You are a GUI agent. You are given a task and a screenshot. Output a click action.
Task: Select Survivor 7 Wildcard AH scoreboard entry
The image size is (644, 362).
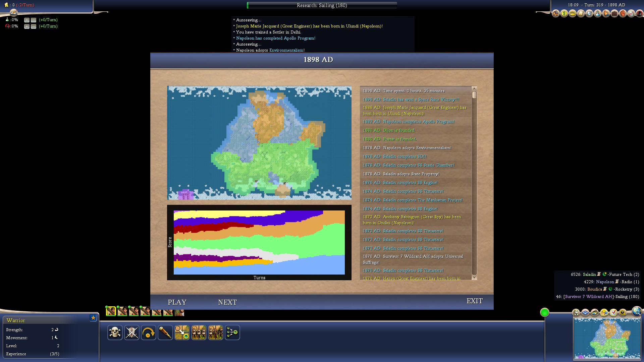point(589,297)
